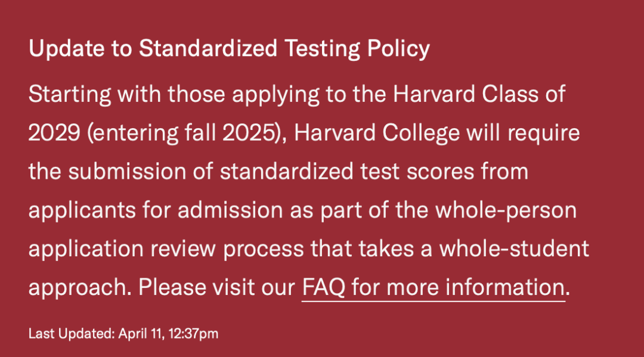
Task: Click the words Please visit our
Action: tap(217, 287)
